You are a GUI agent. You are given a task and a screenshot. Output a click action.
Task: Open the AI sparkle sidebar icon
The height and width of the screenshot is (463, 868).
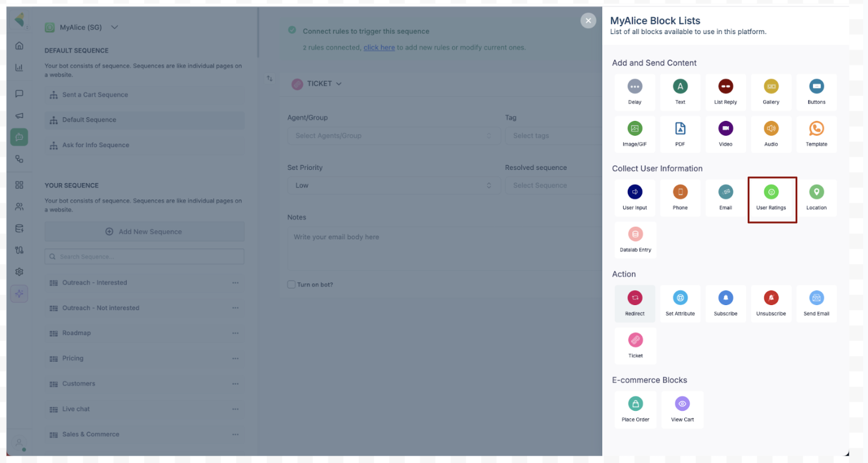pos(19,294)
